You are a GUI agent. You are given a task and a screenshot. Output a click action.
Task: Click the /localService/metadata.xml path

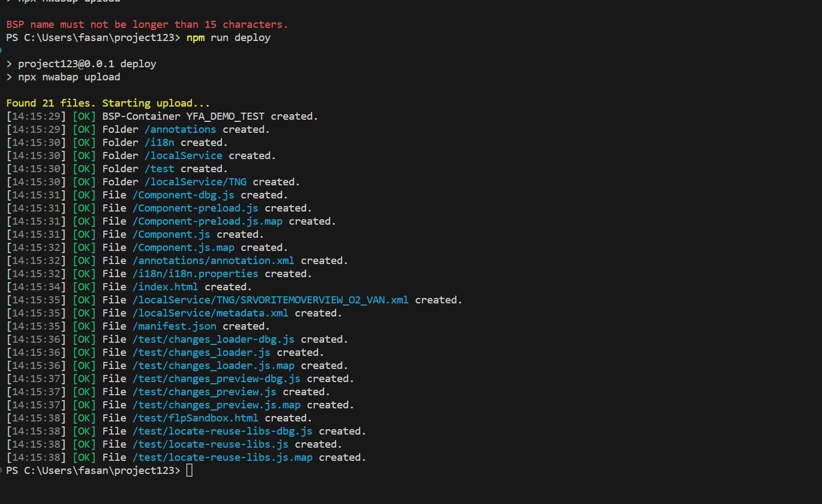point(210,313)
